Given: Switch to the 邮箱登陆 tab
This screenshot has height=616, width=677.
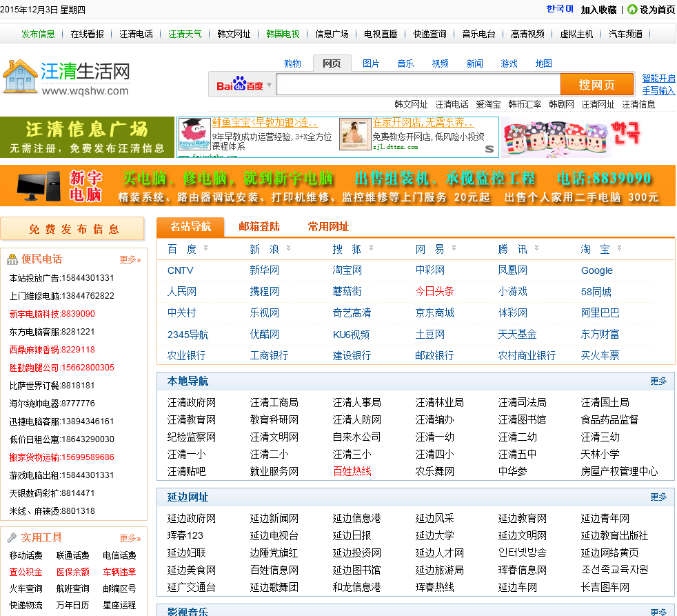Looking at the screenshot, I should pyautogui.click(x=259, y=226).
